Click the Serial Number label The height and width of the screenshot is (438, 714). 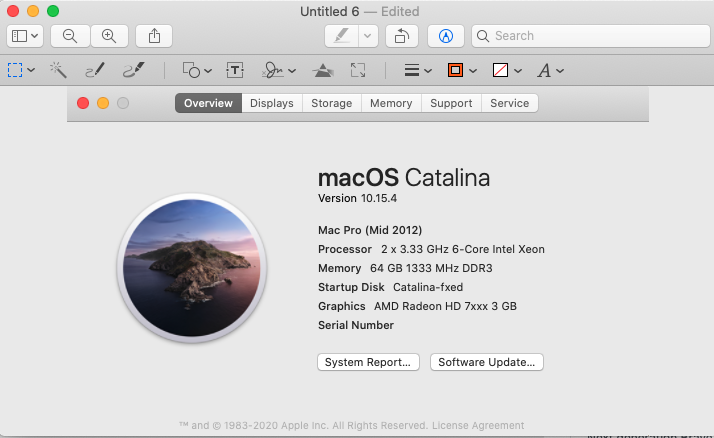coord(356,325)
